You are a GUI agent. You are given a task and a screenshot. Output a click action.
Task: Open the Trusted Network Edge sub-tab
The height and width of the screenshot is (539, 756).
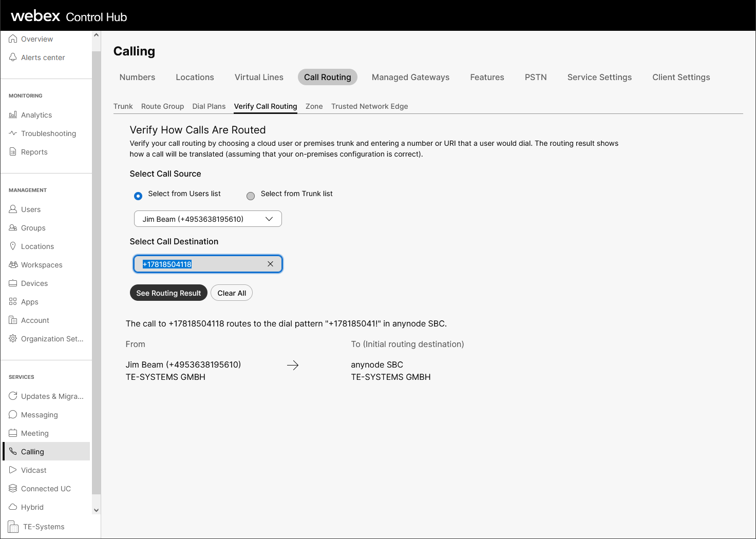(370, 106)
